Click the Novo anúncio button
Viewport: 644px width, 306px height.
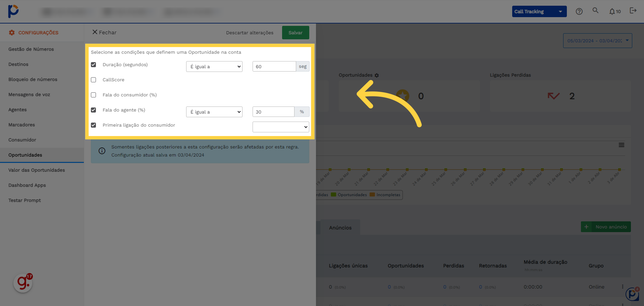(606, 227)
